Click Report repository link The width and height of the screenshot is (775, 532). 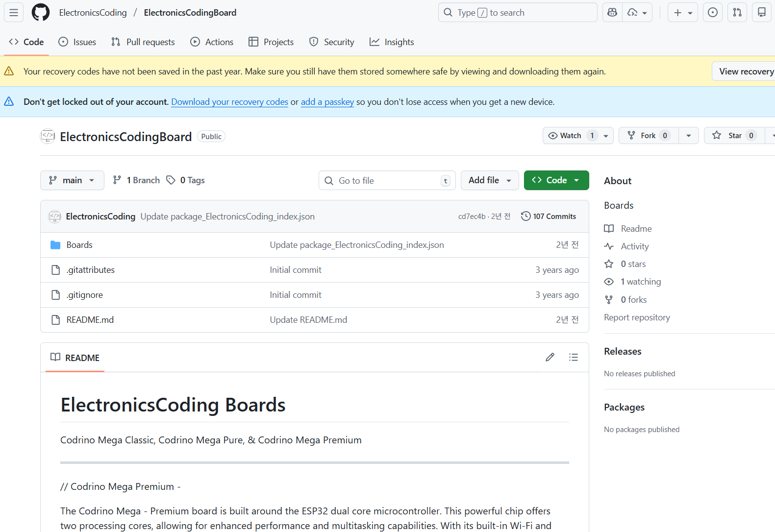[x=637, y=317]
